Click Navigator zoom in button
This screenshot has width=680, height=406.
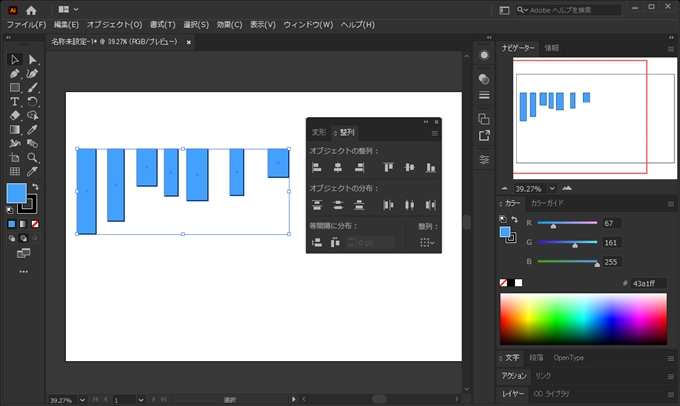567,188
